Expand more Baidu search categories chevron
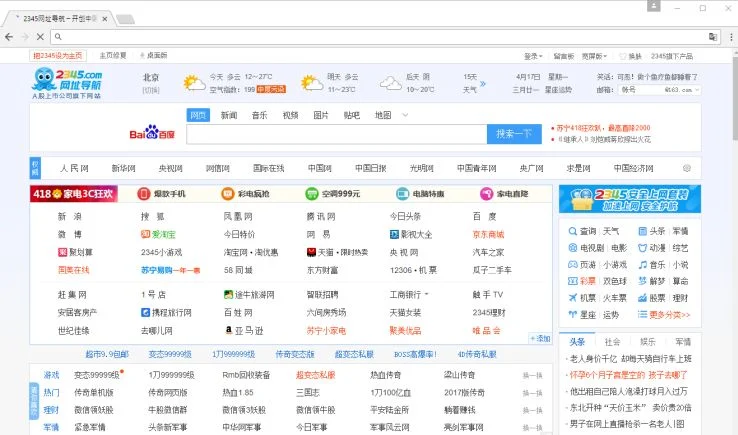 405,115
